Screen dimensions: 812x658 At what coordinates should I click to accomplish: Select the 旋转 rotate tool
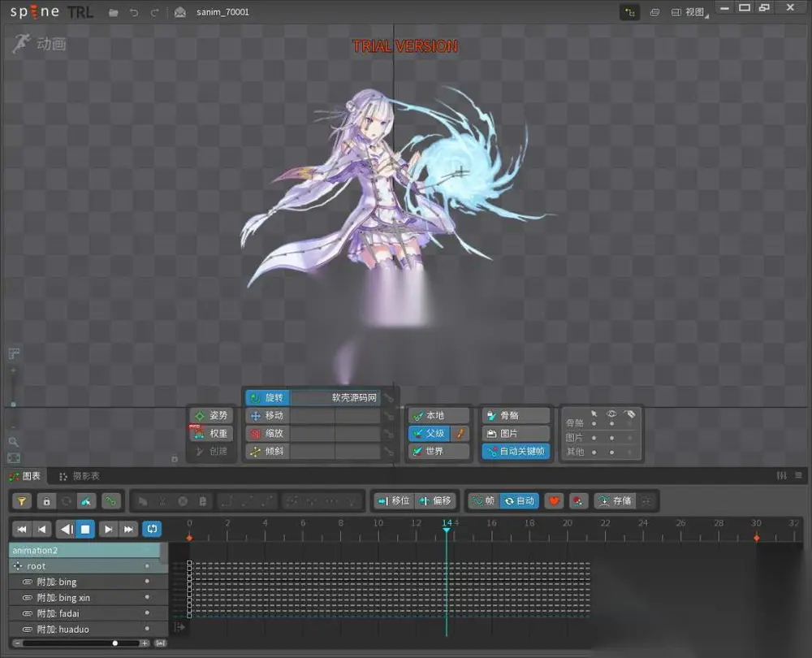click(267, 398)
